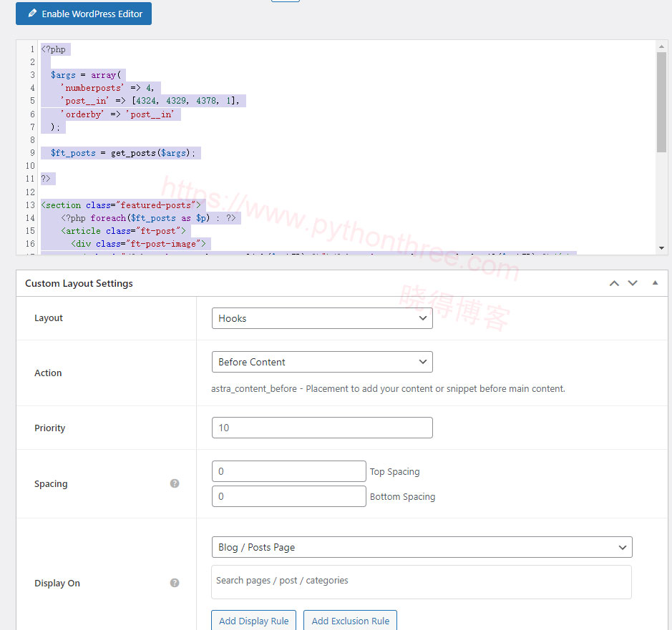Collapse the Custom Layout Settings panel
The image size is (672, 630).
point(655,283)
